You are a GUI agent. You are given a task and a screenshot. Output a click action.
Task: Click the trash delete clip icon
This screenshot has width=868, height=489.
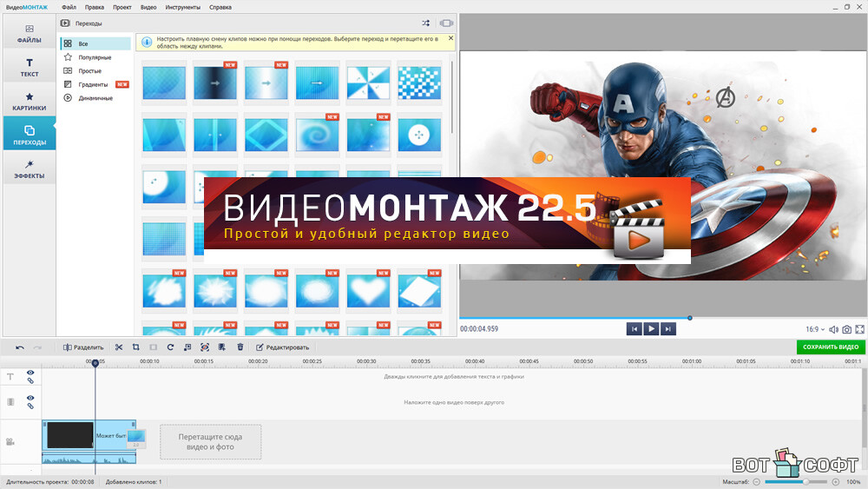(240, 347)
